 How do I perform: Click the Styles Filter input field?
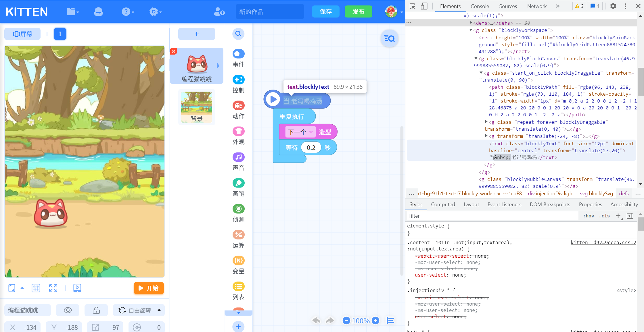(492, 216)
